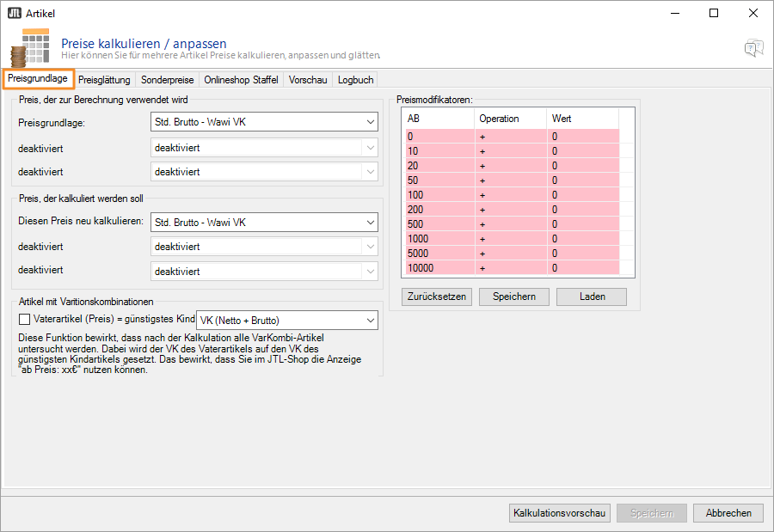Image resolution: width=774 pixels, height=532 pixels.
Task: Go to Onlineshop Staffel tab
Action: [241, 80]
